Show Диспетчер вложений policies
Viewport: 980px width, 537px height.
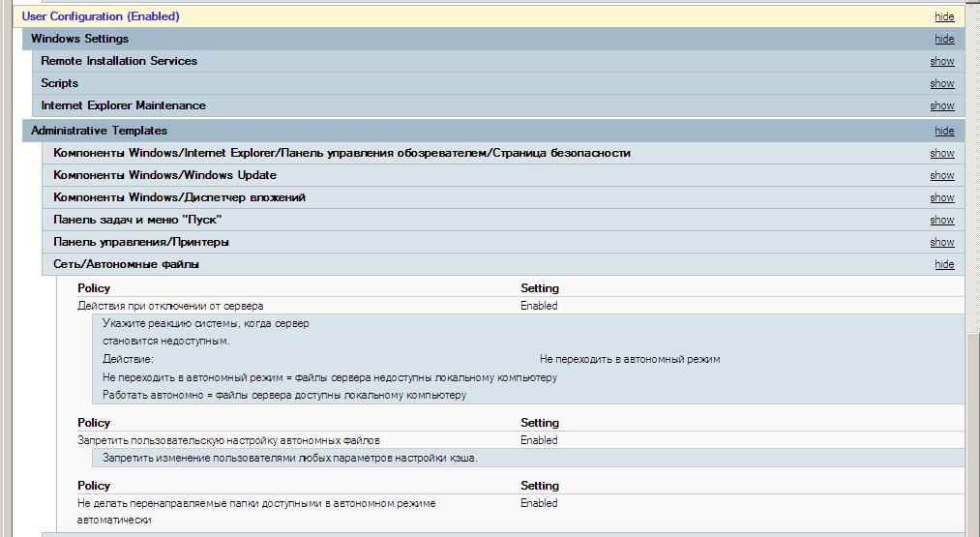942,197
